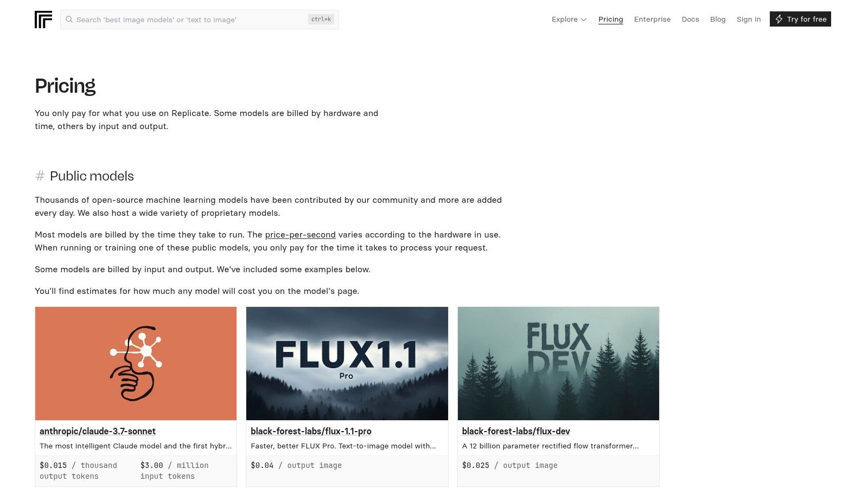Viewport: 868px width, 488px height.
Task: Click the FLUX DEV forest thumbnail
Action: coord(558,363)
